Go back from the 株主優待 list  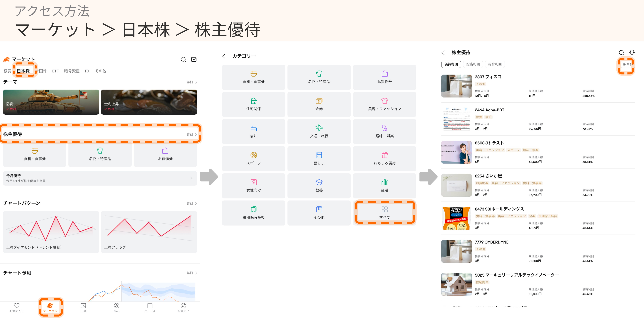443,52
